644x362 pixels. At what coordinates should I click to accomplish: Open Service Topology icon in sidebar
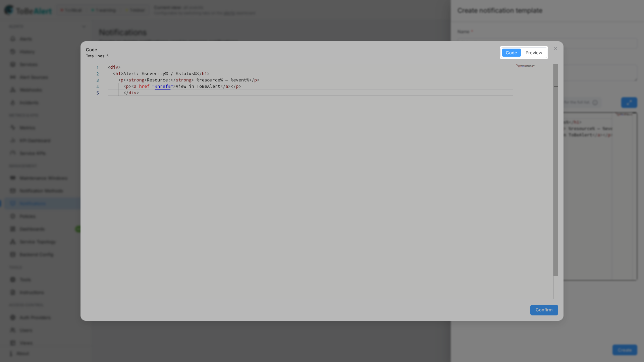pos(13,242)
